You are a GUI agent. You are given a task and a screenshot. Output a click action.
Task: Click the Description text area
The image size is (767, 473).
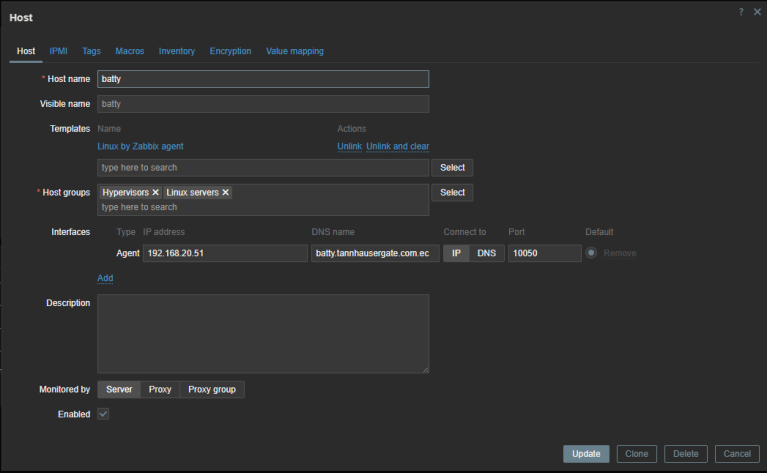[x=263, y=333]
